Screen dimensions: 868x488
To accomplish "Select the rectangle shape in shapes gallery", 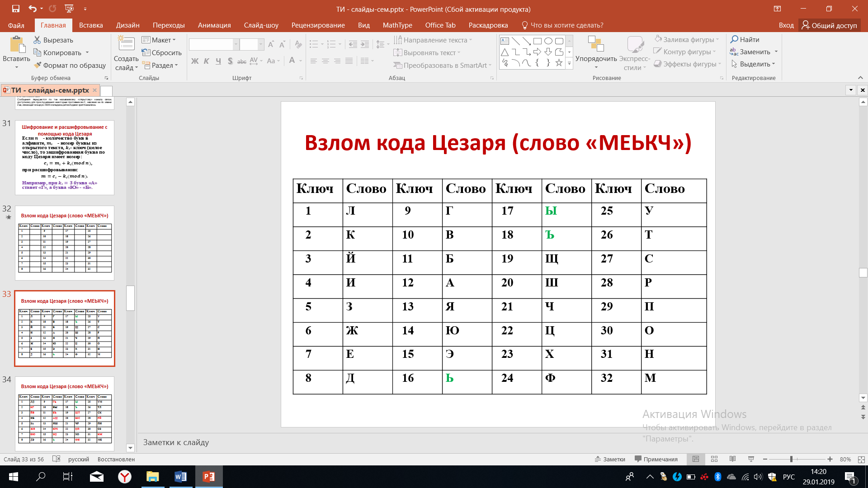I will (x=537, y=41).
